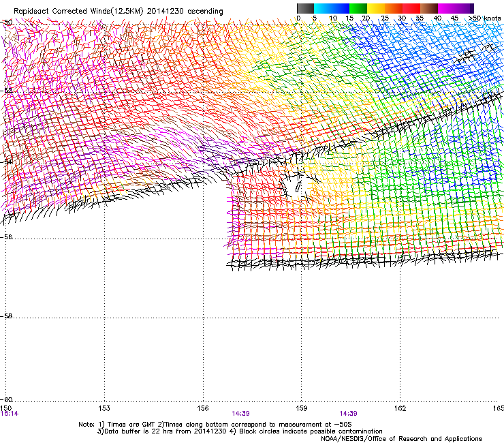Click the red 30-35 knots legend swatch
This screenshot has height=443, width=504.
(x=411, y=8)
